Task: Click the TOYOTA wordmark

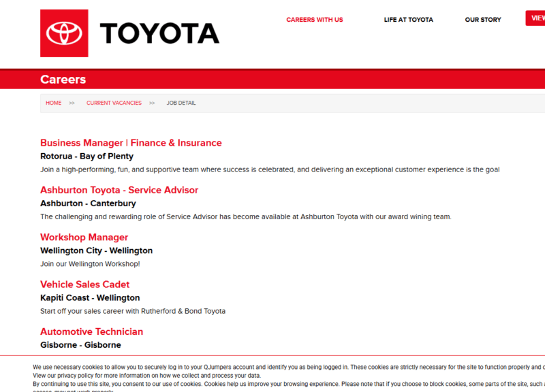Action: coord(159,33)
